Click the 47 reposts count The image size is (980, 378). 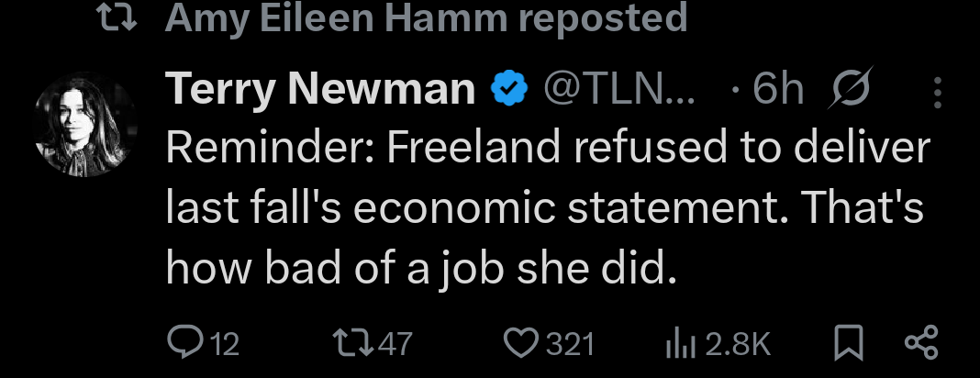click(x=395, y=344)
